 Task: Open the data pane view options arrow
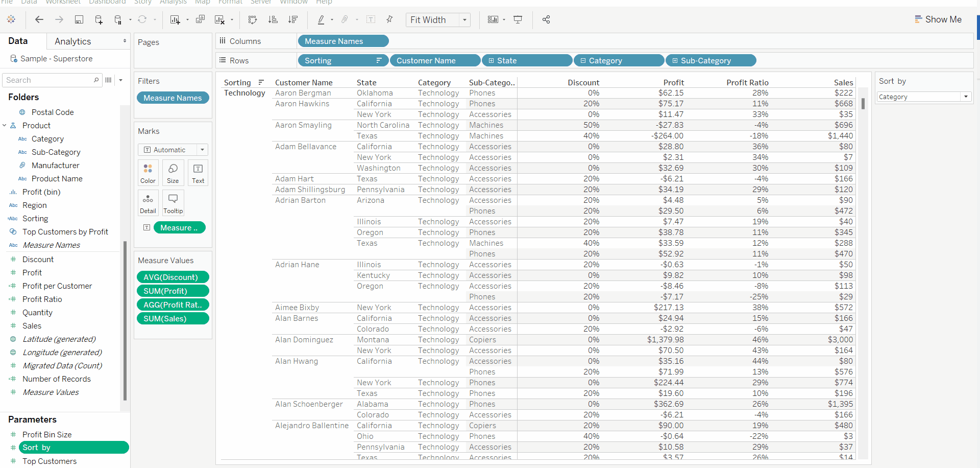click(x=121, y=80)
